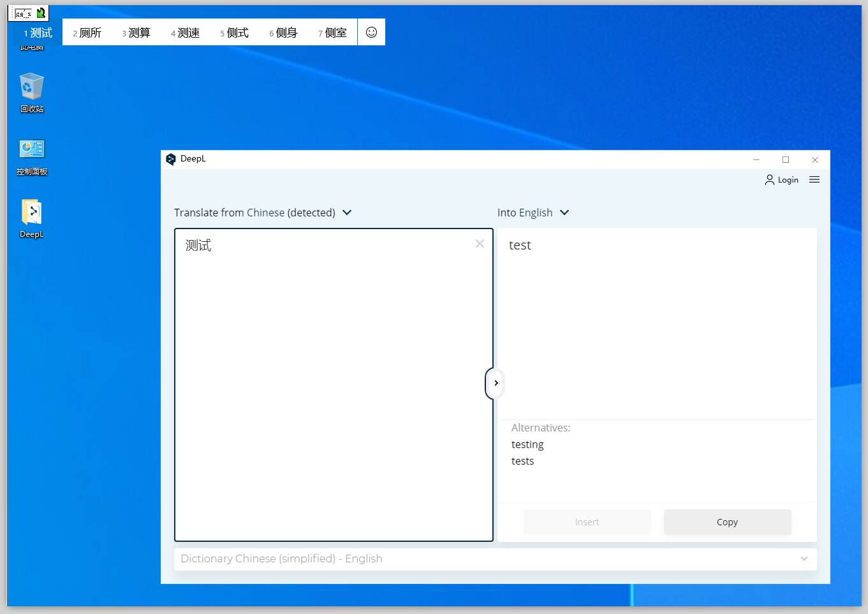Select IME candidate 2 厕所

click(x=87, y=33)
